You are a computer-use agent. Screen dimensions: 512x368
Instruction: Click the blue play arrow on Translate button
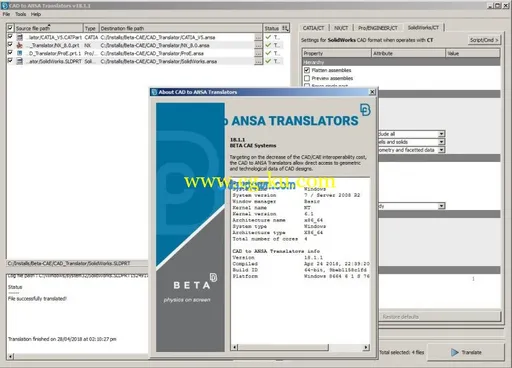[x=454, y=352]
